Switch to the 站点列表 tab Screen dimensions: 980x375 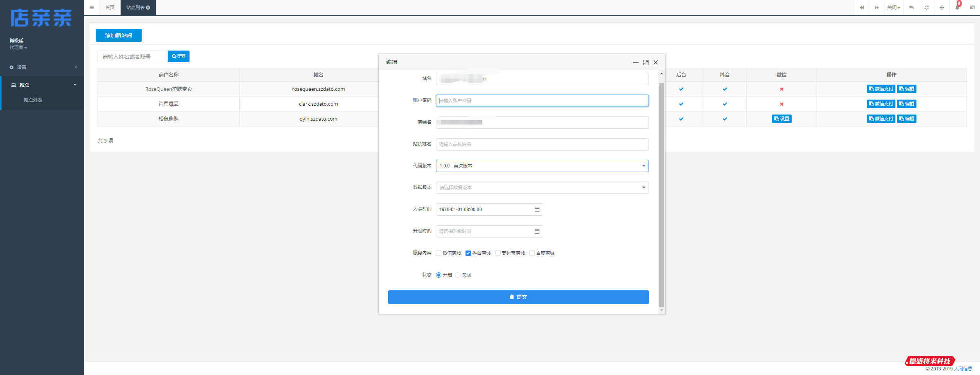pyautogui.click(x=138, y=8)
